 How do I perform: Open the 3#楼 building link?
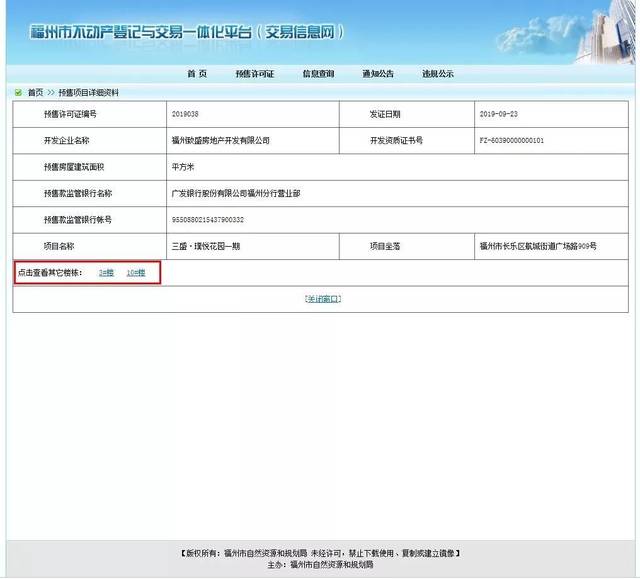tap(106, 273)
